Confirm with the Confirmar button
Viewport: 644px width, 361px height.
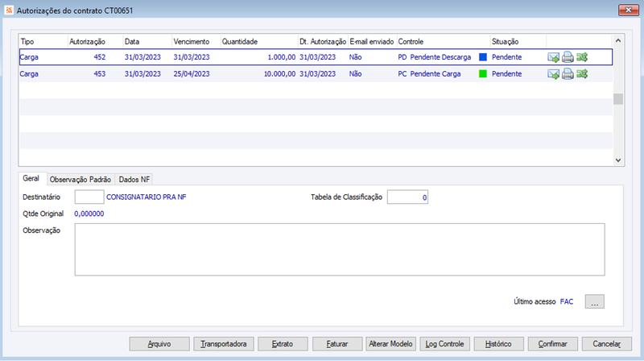click(552, 344)
